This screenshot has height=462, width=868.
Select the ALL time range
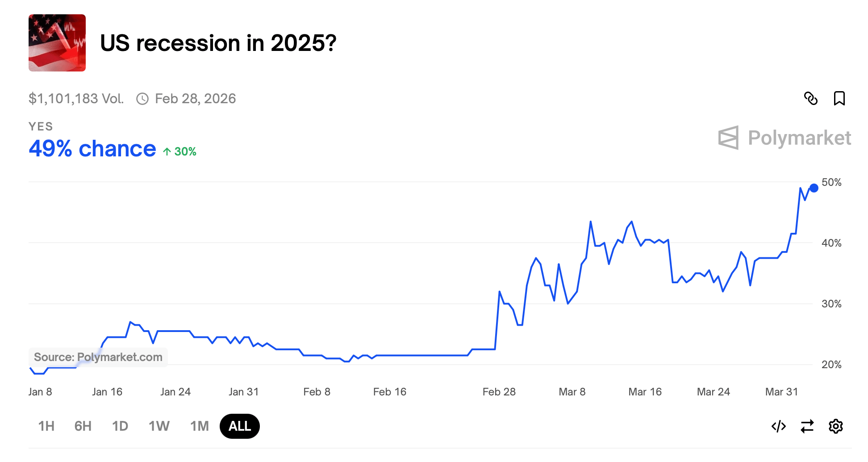click(x=239, y=426)
